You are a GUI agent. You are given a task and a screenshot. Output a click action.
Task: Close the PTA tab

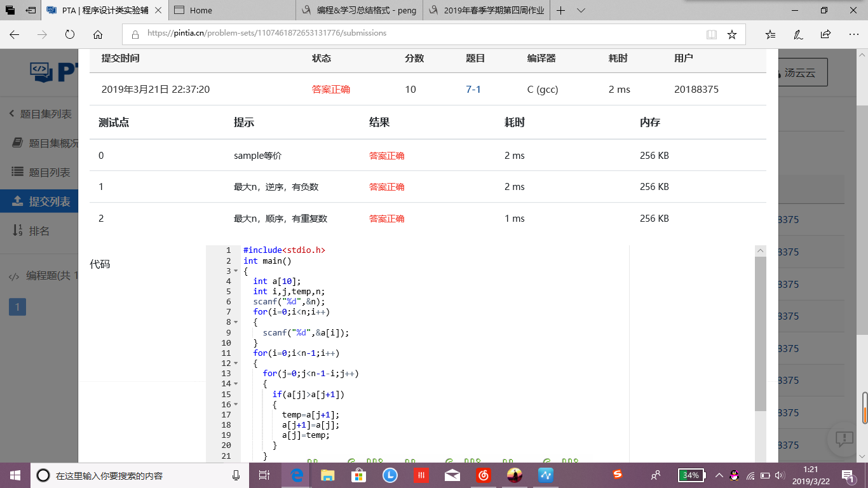click(158, 10)
